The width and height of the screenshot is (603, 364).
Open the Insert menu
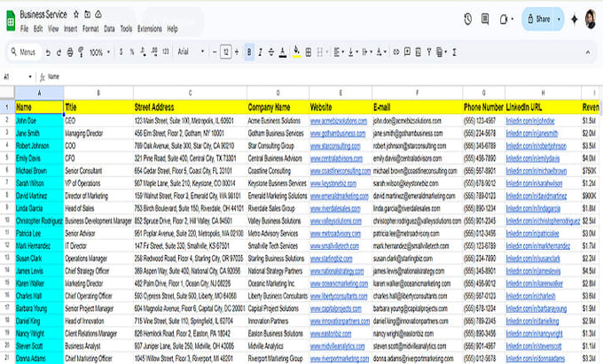(x=70, y=29)
